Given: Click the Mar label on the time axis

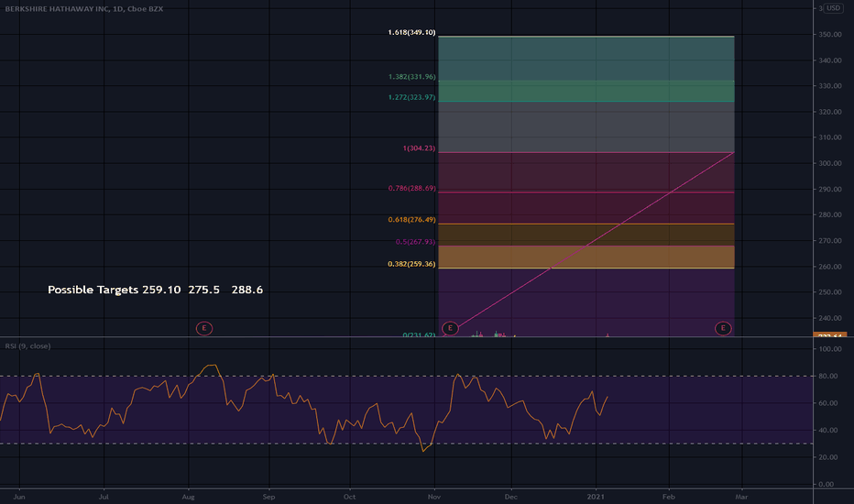Looking at the screenshot, I should pos(741,497).
